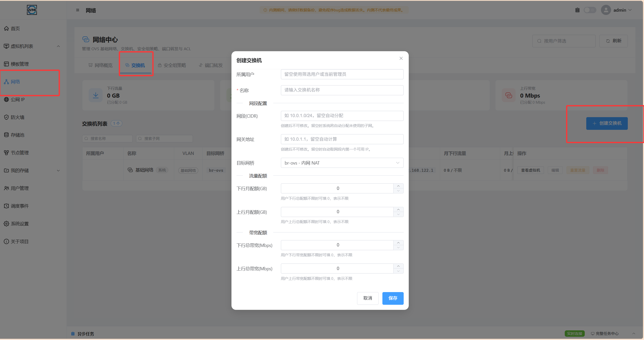
Task: Open the clipboard task icon in header
Action: click(x=577, y=10)
